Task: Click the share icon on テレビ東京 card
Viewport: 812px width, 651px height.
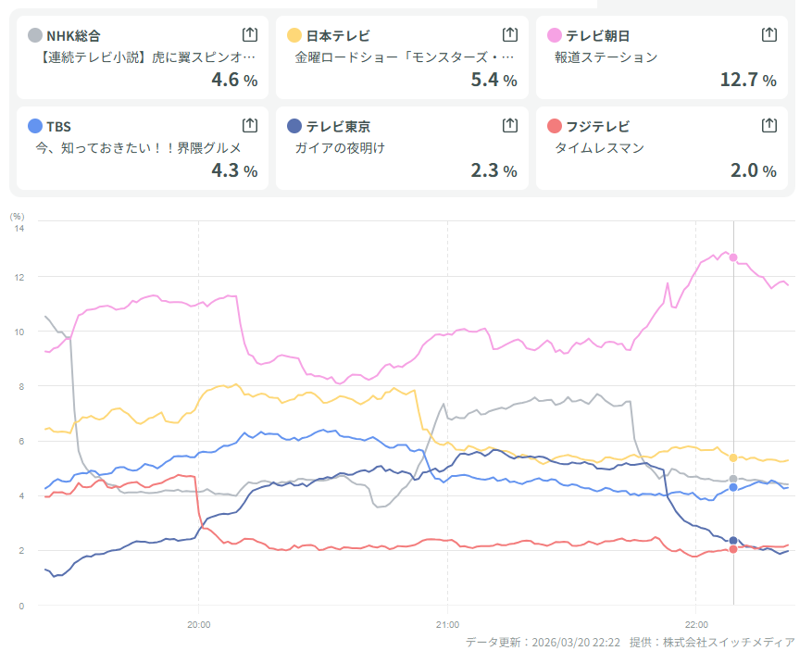Action: pyautogui.click(x=509, y=125)
